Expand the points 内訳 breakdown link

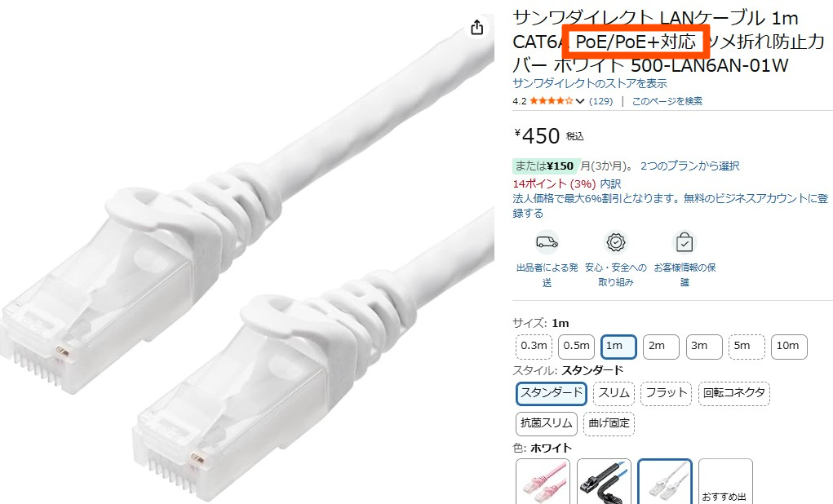[x=610, y=183]
